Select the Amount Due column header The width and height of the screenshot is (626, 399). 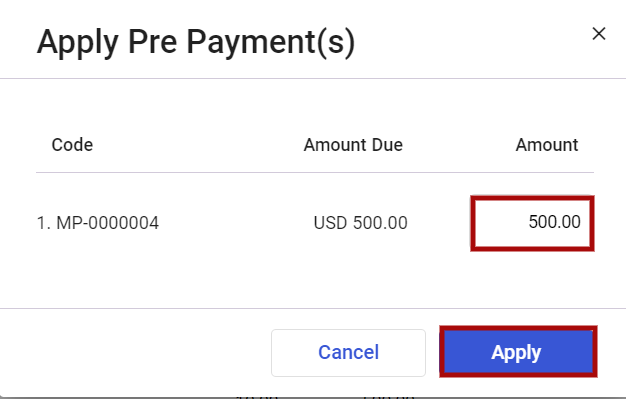coord(353,145)
